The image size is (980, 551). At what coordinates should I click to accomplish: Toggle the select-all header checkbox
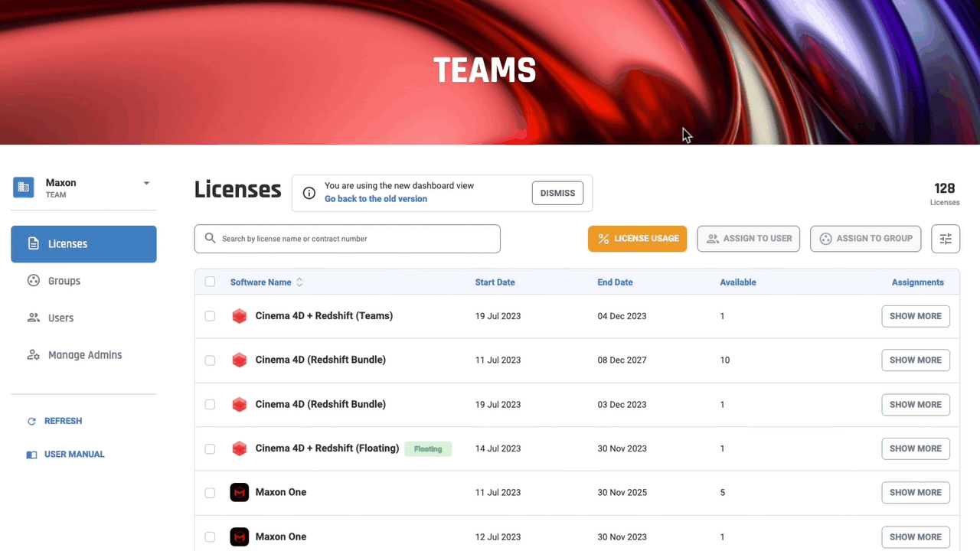pyautogui.click(x=210, y=282)
